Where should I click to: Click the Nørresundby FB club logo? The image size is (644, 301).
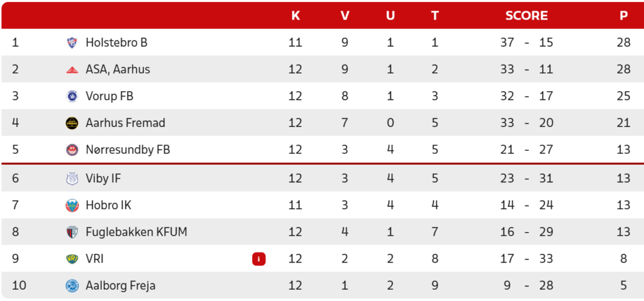click(x=72, y=150)
